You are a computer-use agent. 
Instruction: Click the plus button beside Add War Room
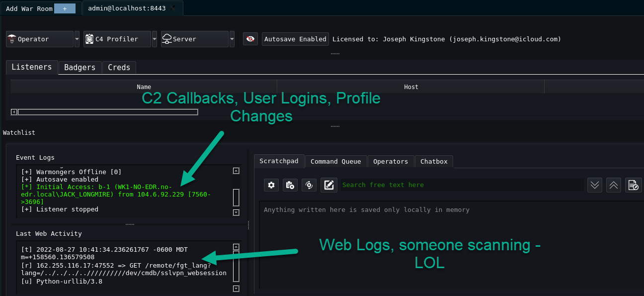(x=65, y=8)
